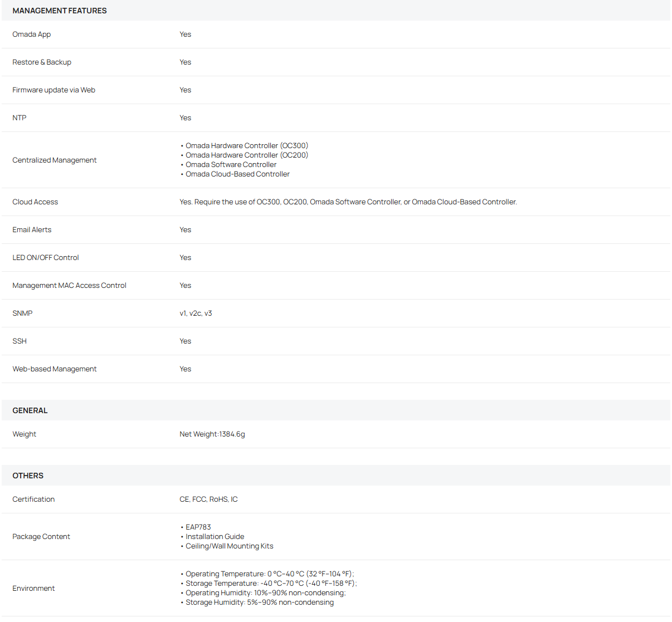Click 'Yes' beside Web-based Management
672x622 pixels.
[x=186, y=369]
